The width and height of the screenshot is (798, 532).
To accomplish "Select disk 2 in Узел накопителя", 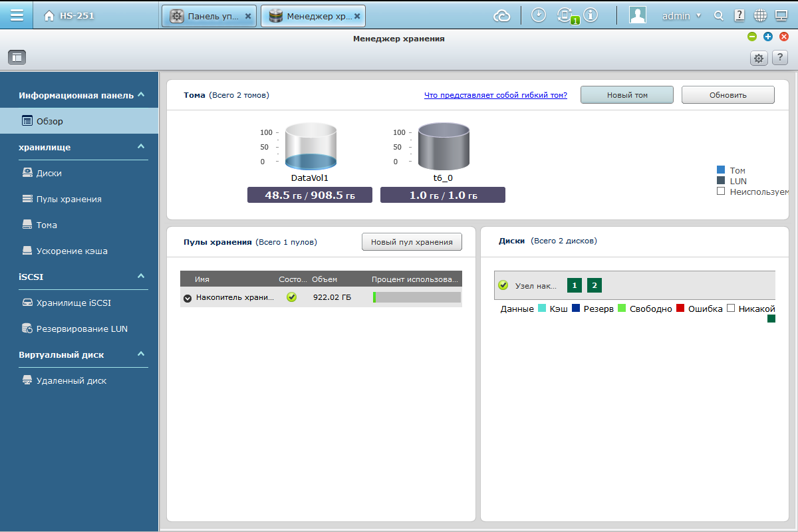I will [x=595, y=285].
